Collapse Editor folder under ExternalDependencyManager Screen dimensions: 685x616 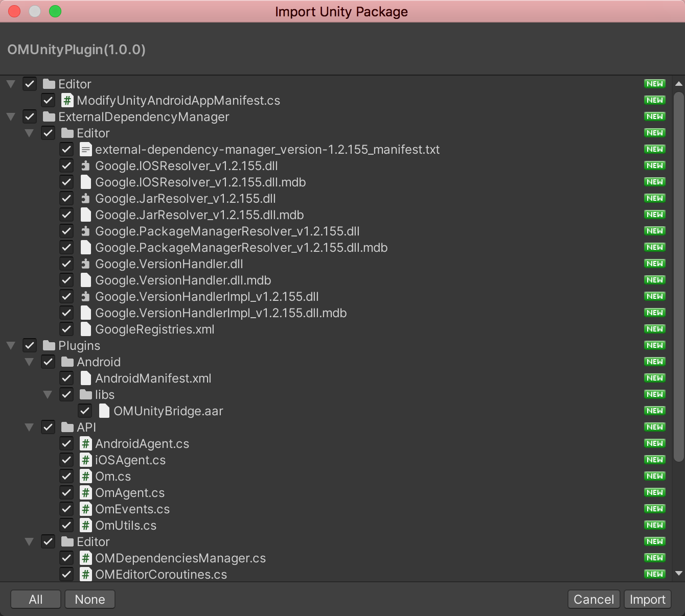click(x=29, y=133)
